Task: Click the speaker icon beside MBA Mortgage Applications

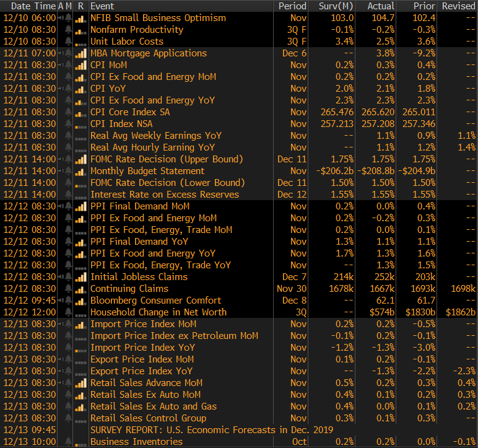Action: (61, 53)
